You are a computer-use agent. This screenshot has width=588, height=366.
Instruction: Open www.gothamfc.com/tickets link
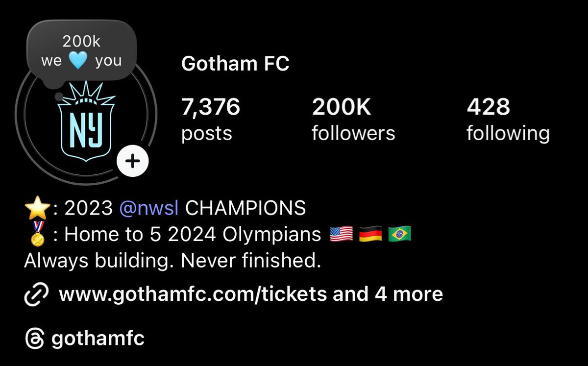tap(193, 294)
